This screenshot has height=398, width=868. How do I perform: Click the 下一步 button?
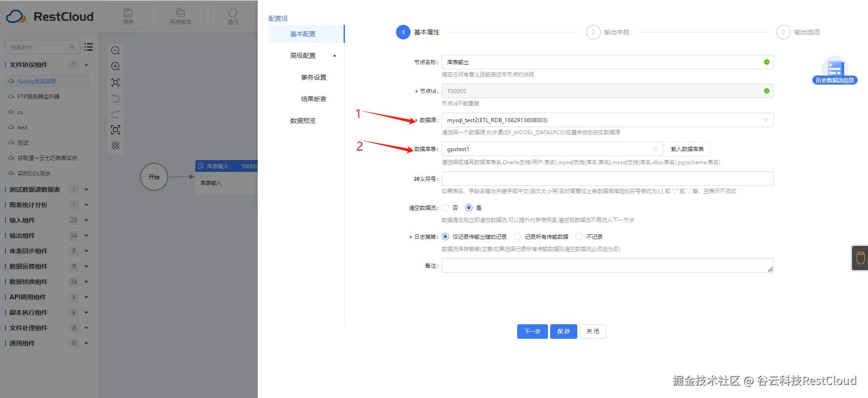[533, 332]
